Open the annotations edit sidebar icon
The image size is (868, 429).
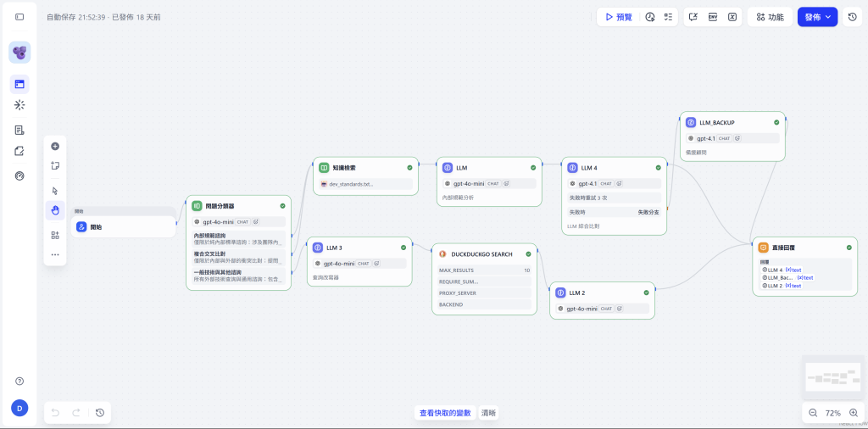click(x=19, y=151)
